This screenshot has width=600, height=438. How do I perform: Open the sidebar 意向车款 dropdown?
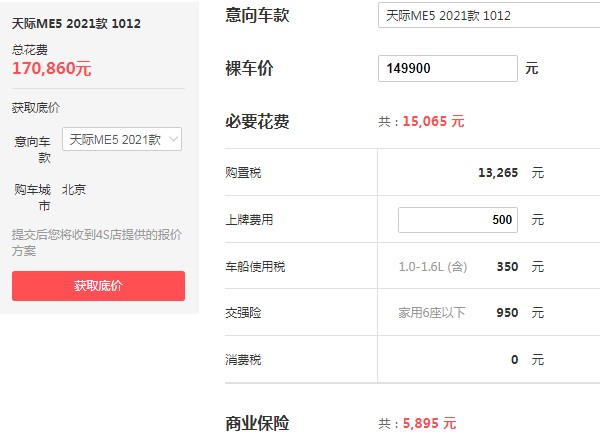click(122, 139)
